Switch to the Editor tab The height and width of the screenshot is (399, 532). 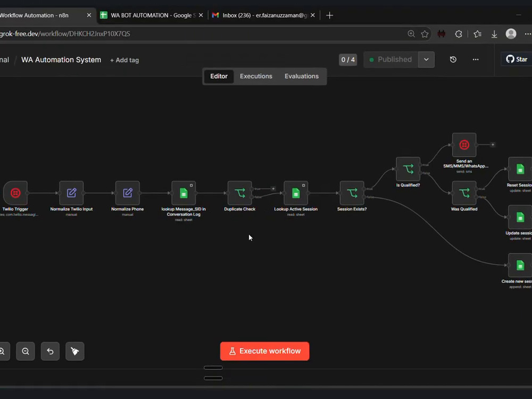(219, 76)
